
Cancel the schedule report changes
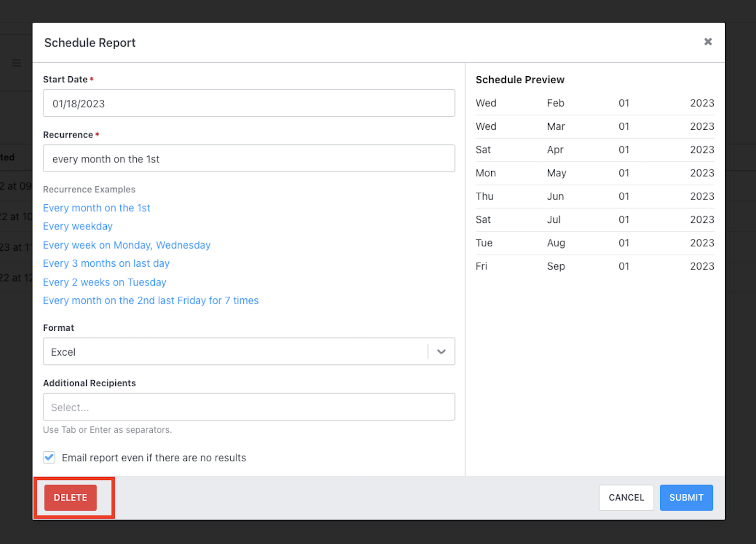click(626, 498)
